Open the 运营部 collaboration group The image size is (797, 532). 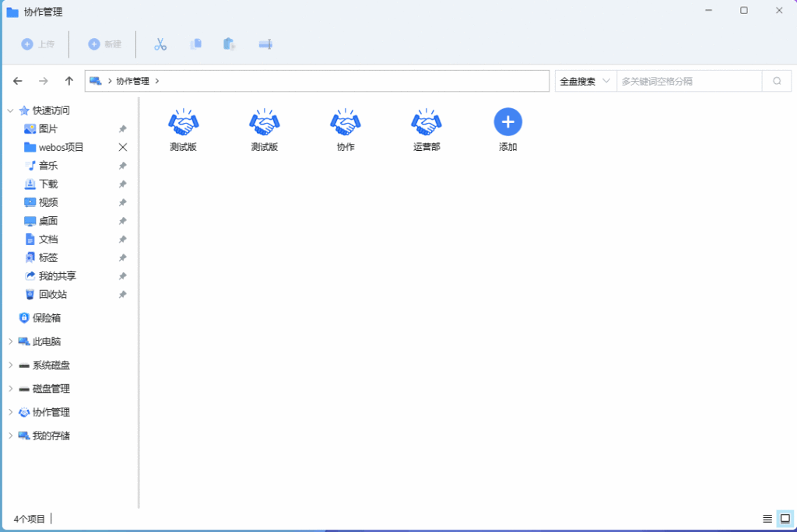click(x=427, y=130)
